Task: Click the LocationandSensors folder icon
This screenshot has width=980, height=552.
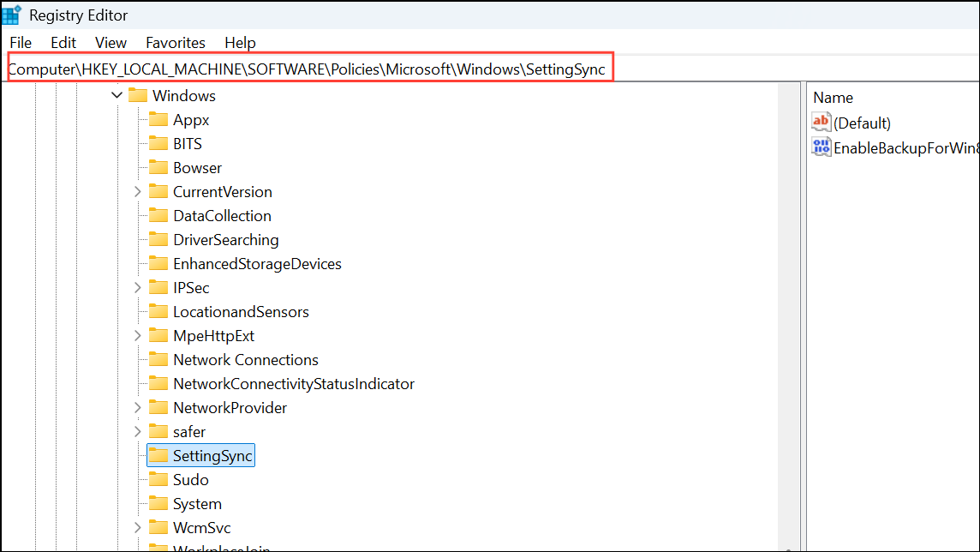Action: click(158, 310)
